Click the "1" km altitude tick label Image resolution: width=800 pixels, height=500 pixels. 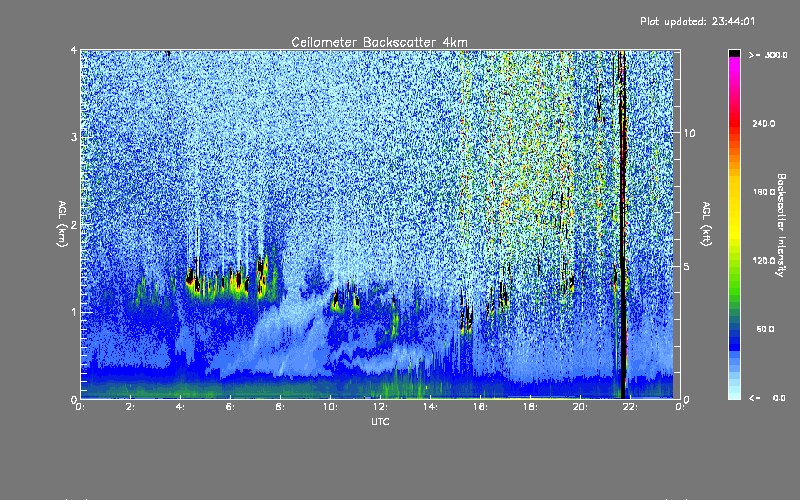(x=73, y=312)
